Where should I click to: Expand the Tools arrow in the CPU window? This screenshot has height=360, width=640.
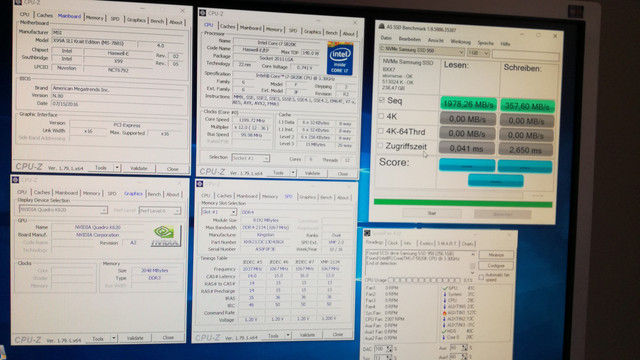(x=293, y=173)
